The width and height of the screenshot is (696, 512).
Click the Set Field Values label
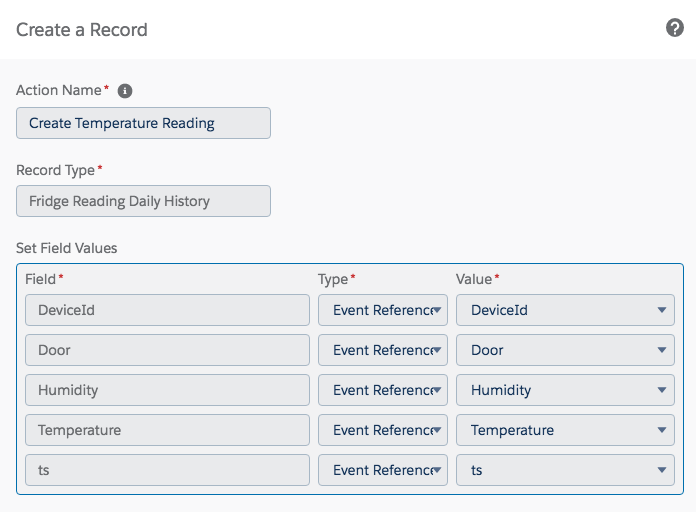click(x=67, y=248)
